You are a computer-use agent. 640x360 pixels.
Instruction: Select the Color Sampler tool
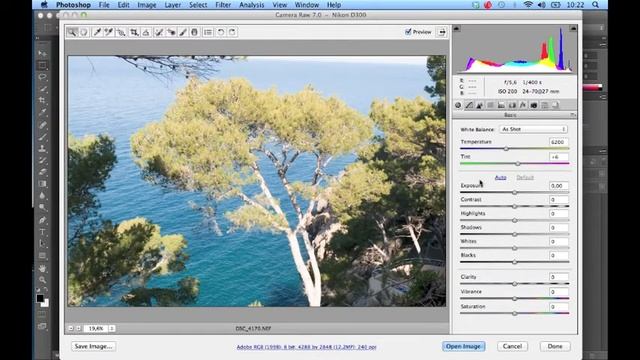(x=109, y=32)
